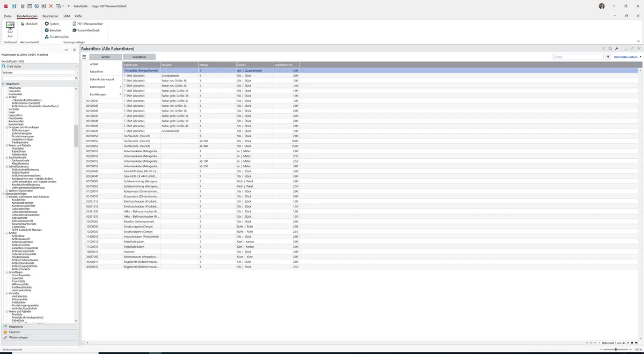Open the Kundenfeedback speech bubble icon

pos(74,31)
